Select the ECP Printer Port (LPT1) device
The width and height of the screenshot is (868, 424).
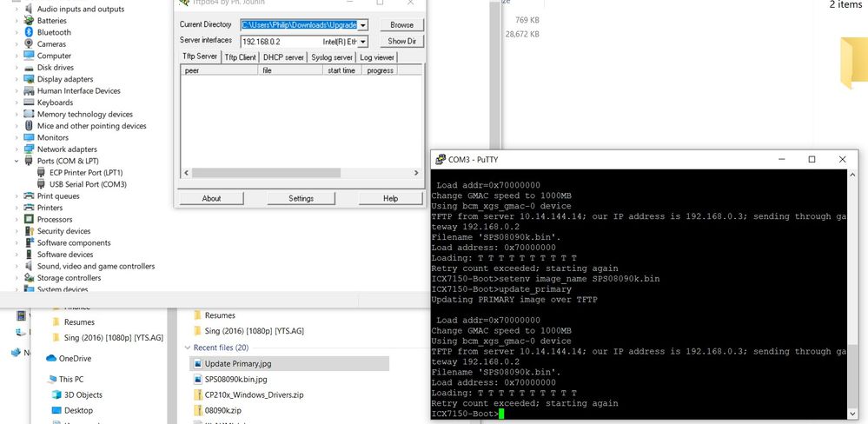click(x=88, y=173)
